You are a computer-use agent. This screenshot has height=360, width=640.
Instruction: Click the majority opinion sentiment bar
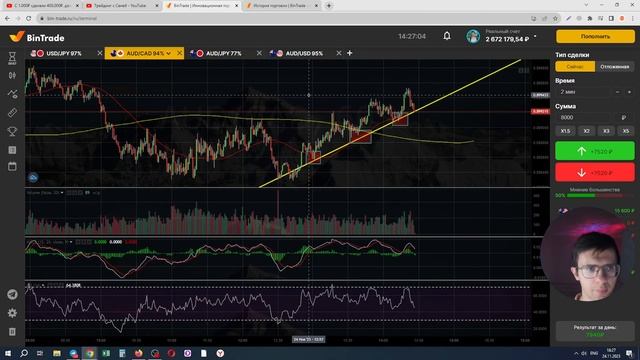595,196
